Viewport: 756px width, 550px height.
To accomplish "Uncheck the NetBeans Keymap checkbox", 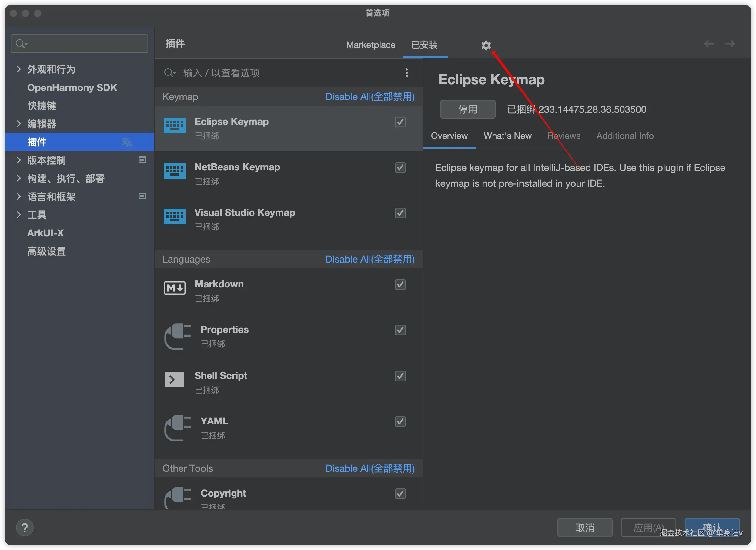I will click(x=400, y=167).
